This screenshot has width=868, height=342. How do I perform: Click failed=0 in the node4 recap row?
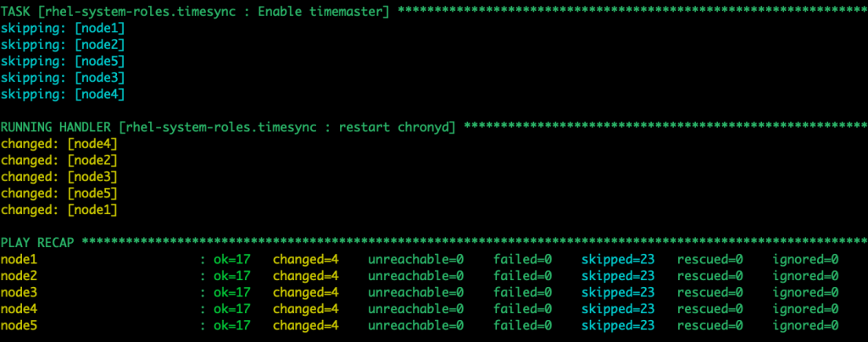pos(522,309)
